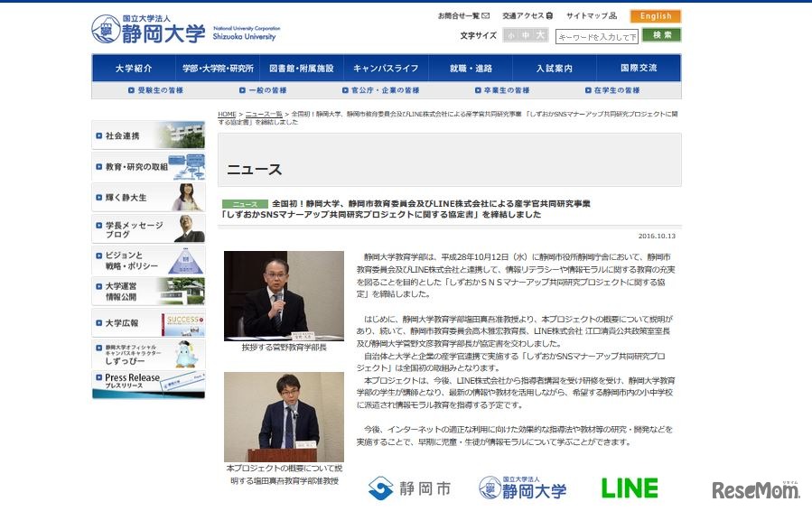
Task: Go to 在学生の皆様 audience link
Action: pyautogui.click(x=612, y=90)
